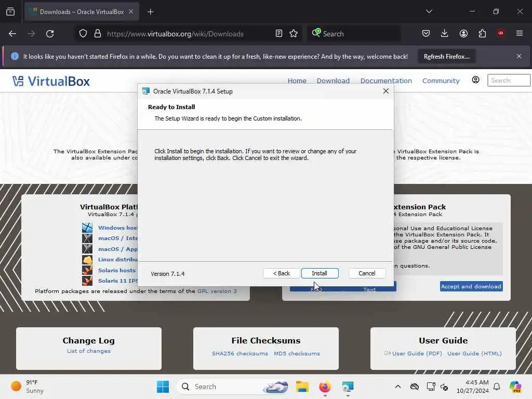Click the VirtualBox site search field
Screen dimensions: 532x399
click(x=509, y=81)
